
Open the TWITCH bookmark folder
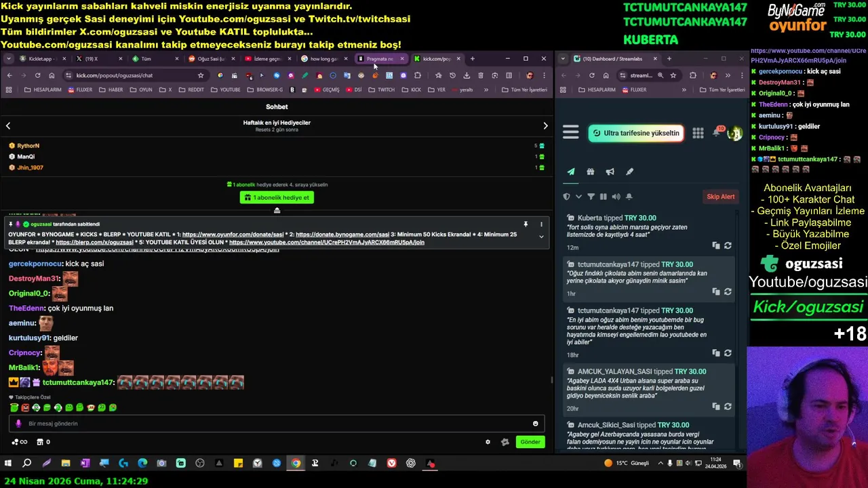[382, 89]
